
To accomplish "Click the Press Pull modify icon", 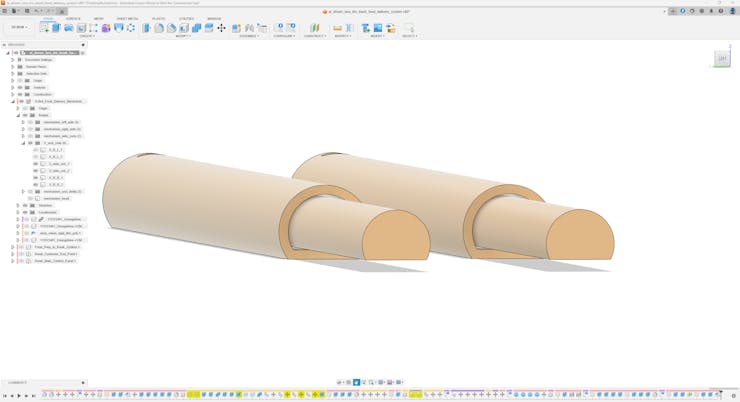I will click(x=147, y=28).
